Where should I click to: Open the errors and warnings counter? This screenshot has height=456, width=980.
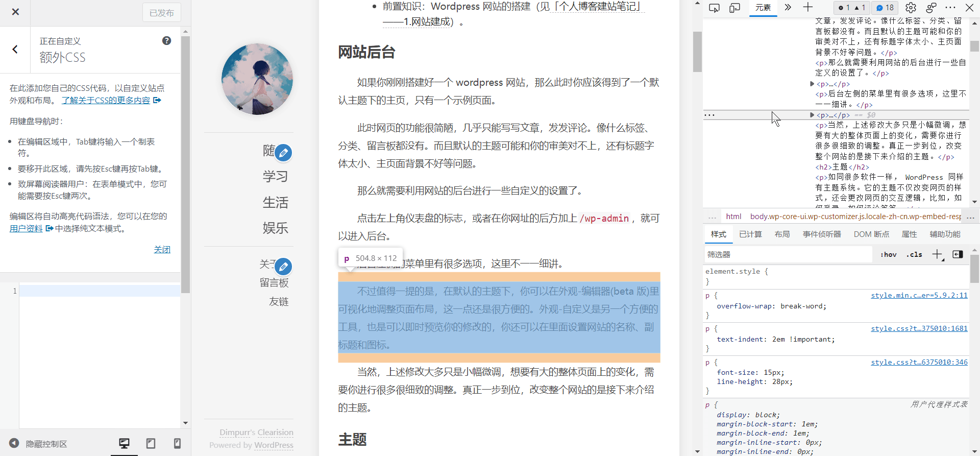851,8
